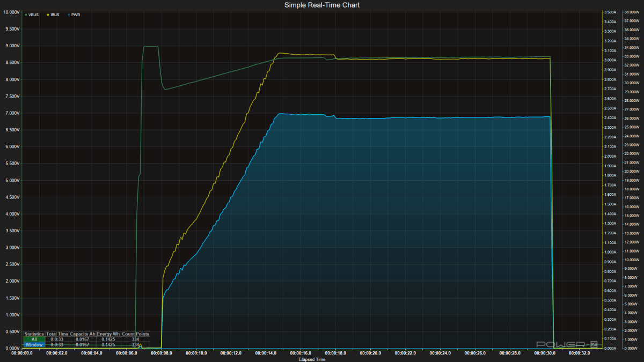The image size is (644, 362).
Task: Click the 5.000V voltage axis label
Action: pos(12,180)
